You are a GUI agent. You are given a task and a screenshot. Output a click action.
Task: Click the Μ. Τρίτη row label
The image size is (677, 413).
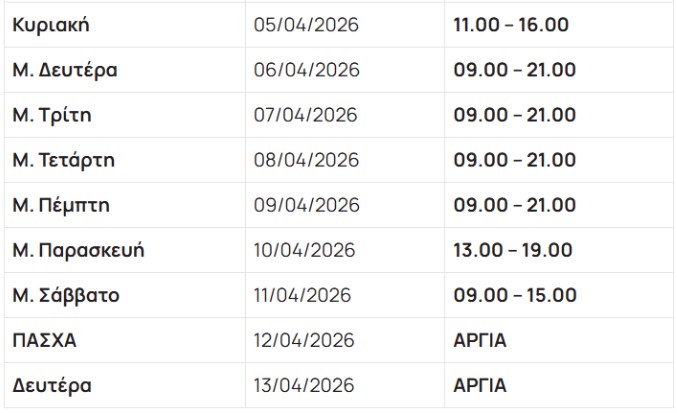(x=52, y=115)
